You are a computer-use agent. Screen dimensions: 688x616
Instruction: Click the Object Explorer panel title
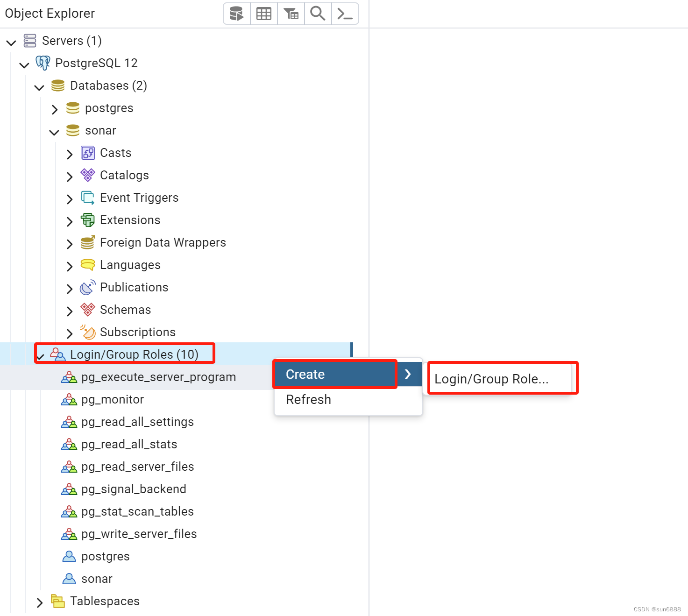click(50, 14)
